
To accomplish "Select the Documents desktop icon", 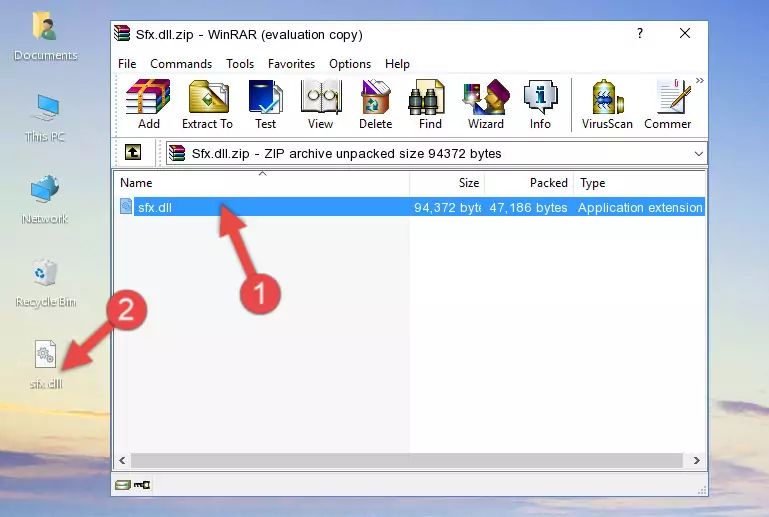I will (45, 36).
